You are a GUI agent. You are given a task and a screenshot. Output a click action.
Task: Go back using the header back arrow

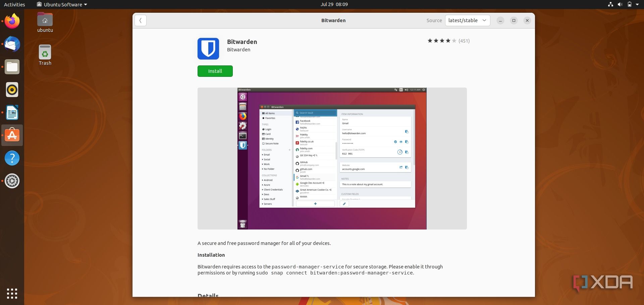point(141,20)
